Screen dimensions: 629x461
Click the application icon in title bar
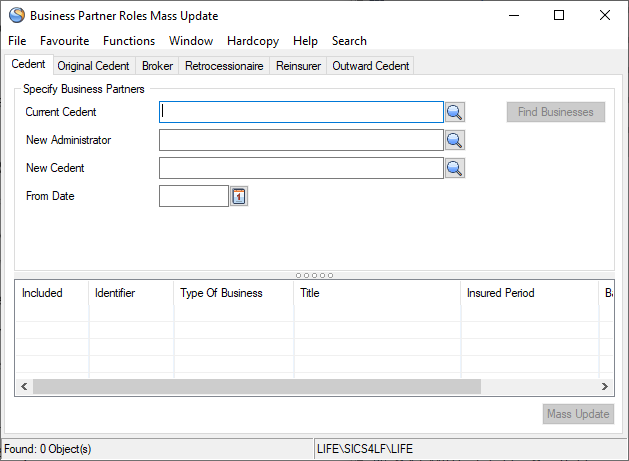coord(16,15)
